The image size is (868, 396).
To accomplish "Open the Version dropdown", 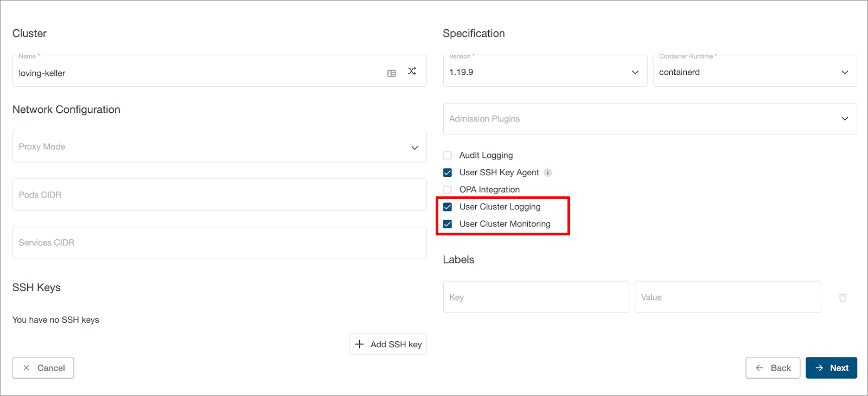I will (x=545, y=72).
